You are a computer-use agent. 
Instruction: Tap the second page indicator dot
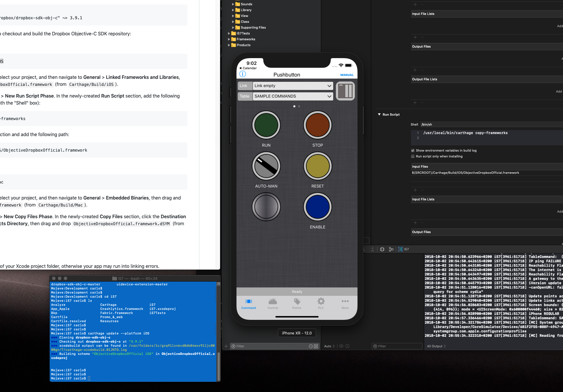pos(299,106)
